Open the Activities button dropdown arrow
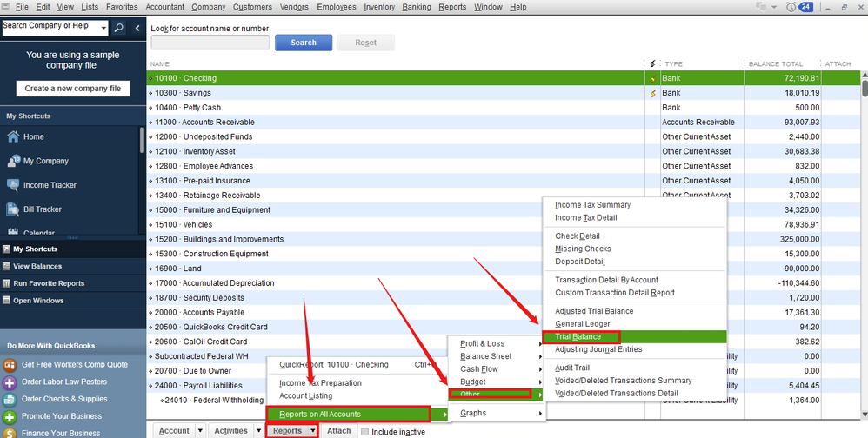 pyautogui.click(x=258, y=431)
